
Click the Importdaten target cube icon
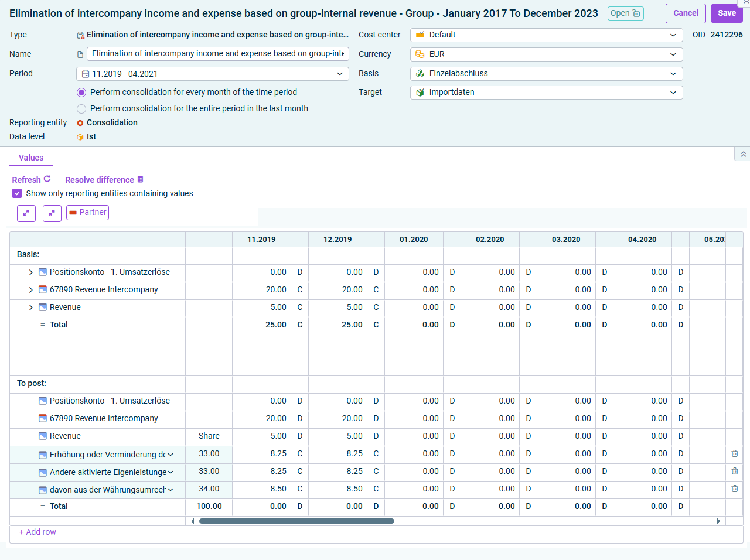click(x=420, y=93)
